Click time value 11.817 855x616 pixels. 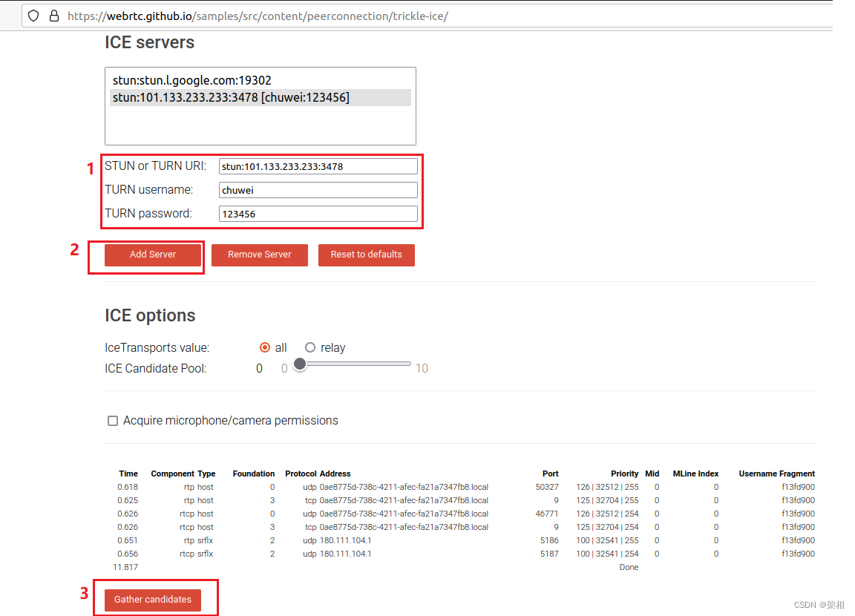click(125, 568)
